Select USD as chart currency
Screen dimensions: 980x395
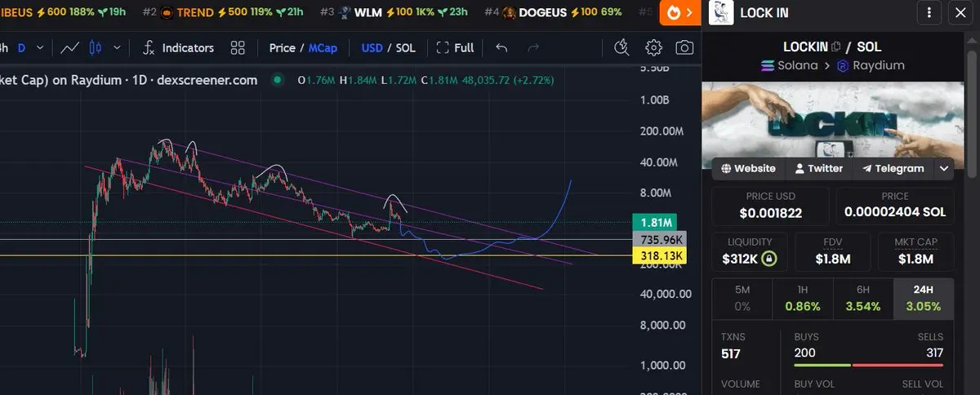tap(372, 47)
